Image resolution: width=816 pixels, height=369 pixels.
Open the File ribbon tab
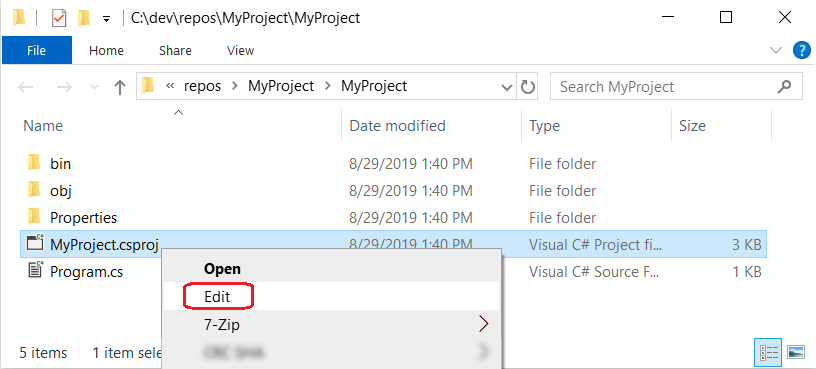pos(36,50)
